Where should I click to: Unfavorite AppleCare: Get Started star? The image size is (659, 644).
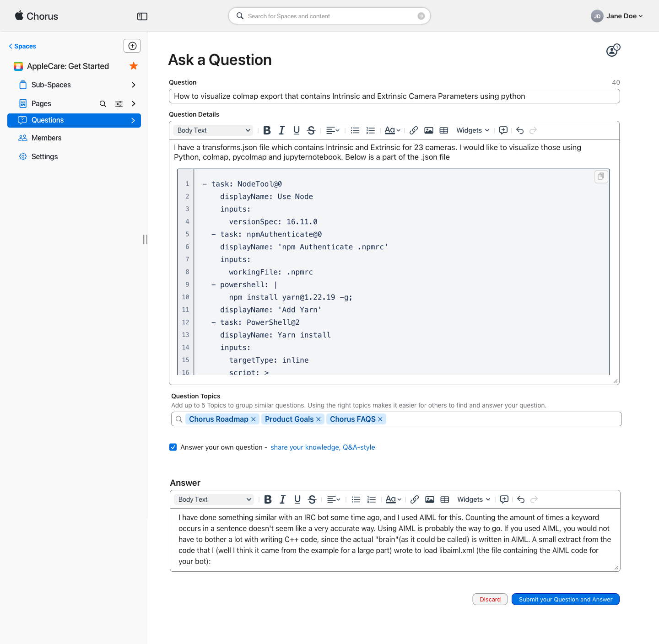click(x=134, y=66)
